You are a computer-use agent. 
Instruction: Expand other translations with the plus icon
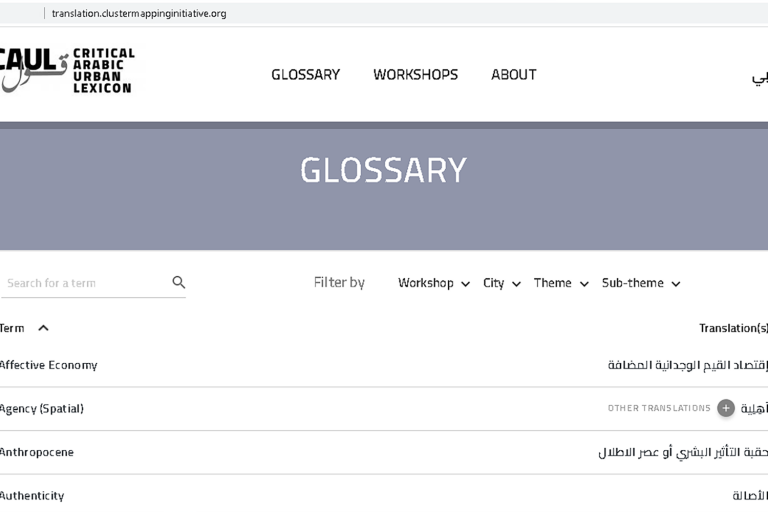(726, 408)
